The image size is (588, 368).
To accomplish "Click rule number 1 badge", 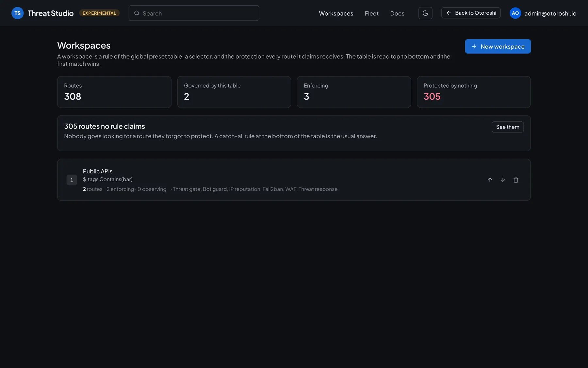I will [x=72, y=180].
